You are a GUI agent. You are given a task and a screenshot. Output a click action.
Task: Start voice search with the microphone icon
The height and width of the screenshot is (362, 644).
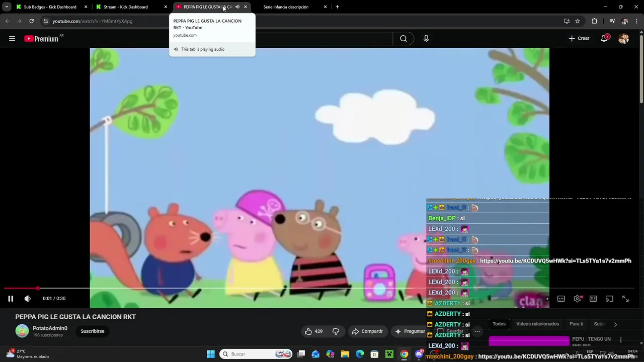(x=426, y=39)
